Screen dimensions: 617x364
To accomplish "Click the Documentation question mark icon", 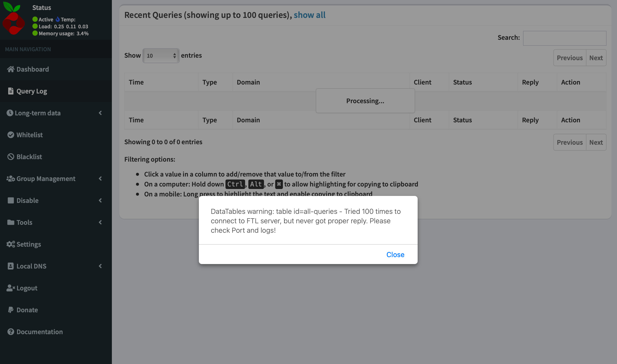I will click(11, 332).
